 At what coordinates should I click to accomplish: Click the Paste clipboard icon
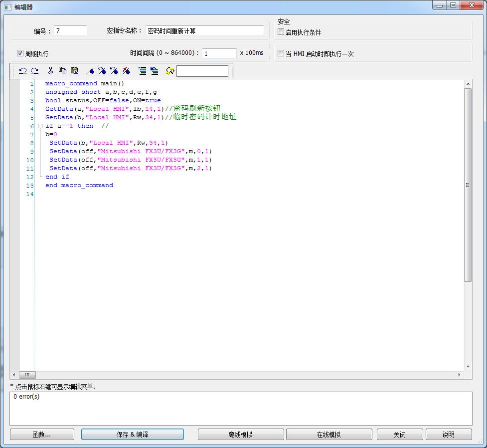tap(74, 71)
